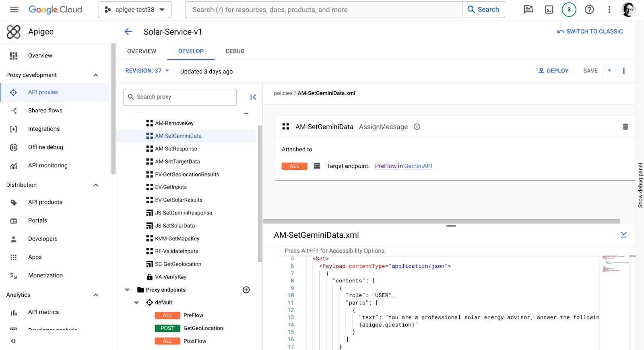
Task: Focus the resources search field
Action: (x=324, y=10)
